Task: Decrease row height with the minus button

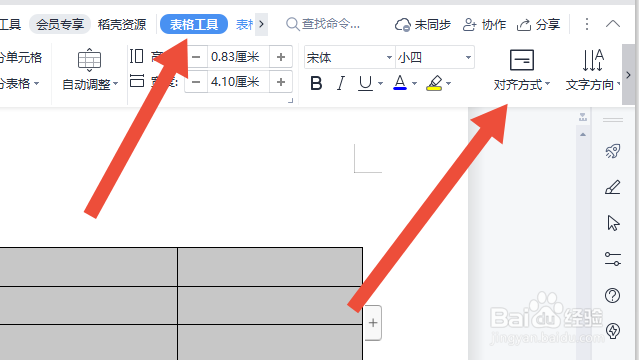Action: pyautogui.click(x=196, y=57)
